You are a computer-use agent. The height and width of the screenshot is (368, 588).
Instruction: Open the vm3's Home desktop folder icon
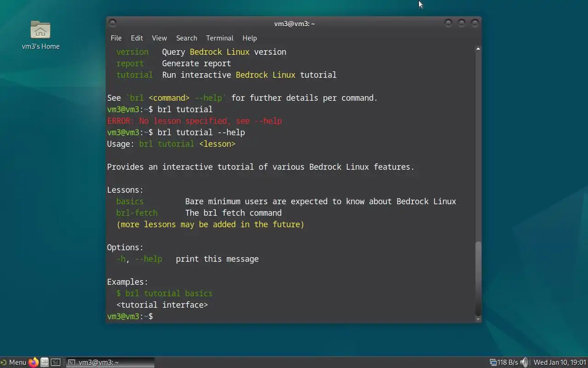(40, 35)
